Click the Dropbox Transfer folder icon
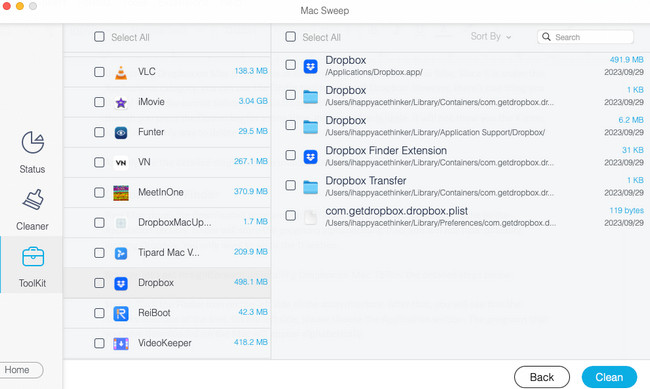 point(310,187)
